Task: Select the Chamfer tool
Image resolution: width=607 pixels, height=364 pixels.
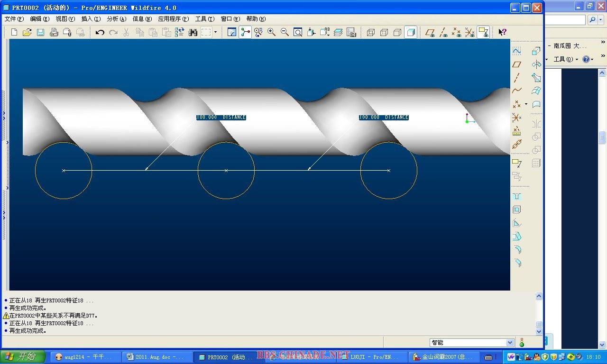Action: 517,263
